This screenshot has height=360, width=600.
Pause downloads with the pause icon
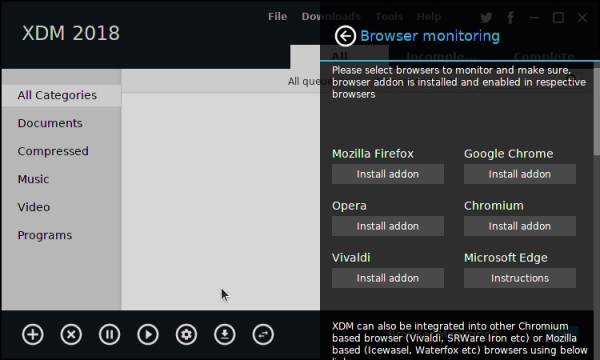click(109, 334)
